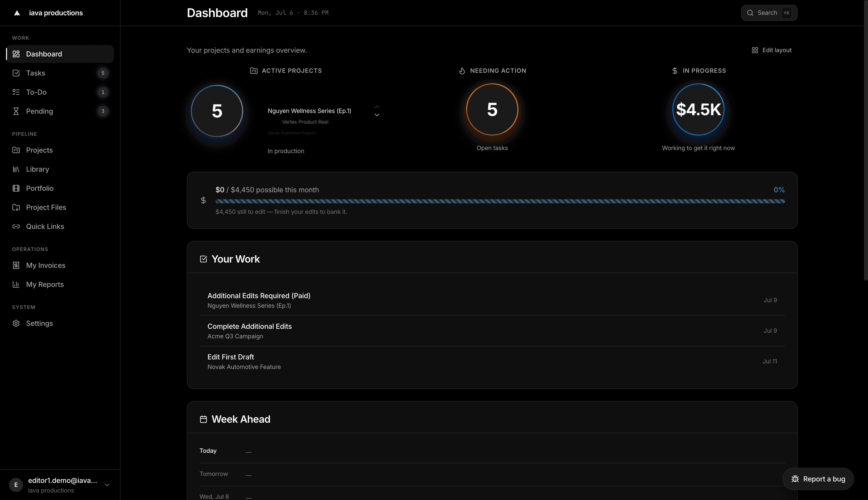Viewport: 868px width, 500px height.
Task: Click the Quick Links chain icon
Action: (16, 226)
